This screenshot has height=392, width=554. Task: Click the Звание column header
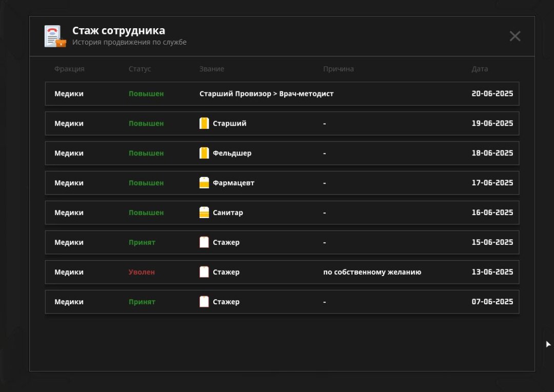tap(211, 69)
